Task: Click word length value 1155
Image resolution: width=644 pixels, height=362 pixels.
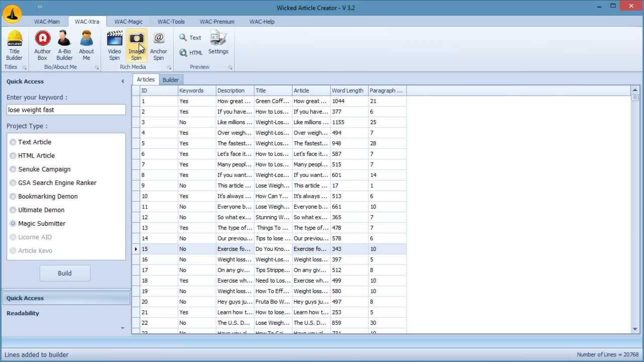Action: [349, 122]
